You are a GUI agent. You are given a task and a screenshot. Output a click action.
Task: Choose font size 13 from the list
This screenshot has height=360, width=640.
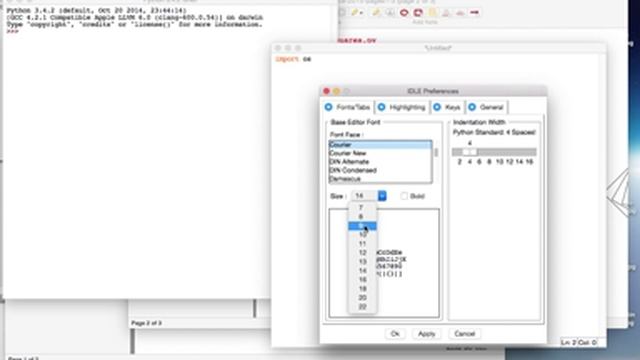[362, 262]
